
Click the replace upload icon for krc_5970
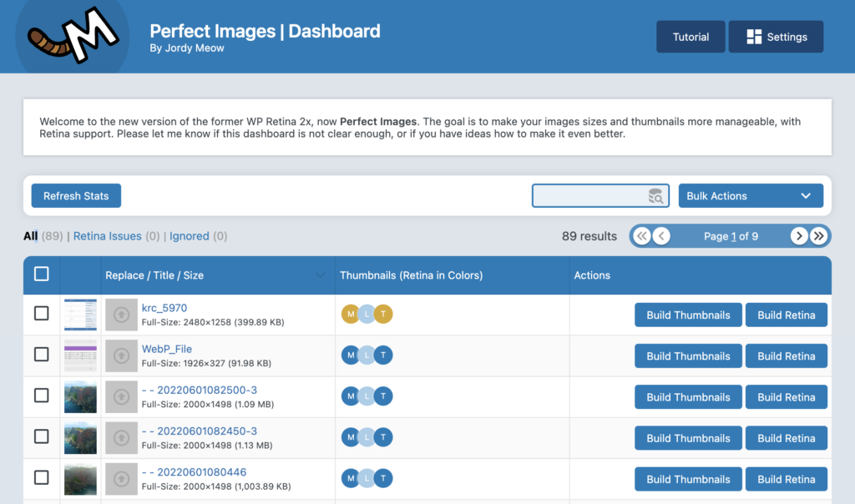click(121, 315)
